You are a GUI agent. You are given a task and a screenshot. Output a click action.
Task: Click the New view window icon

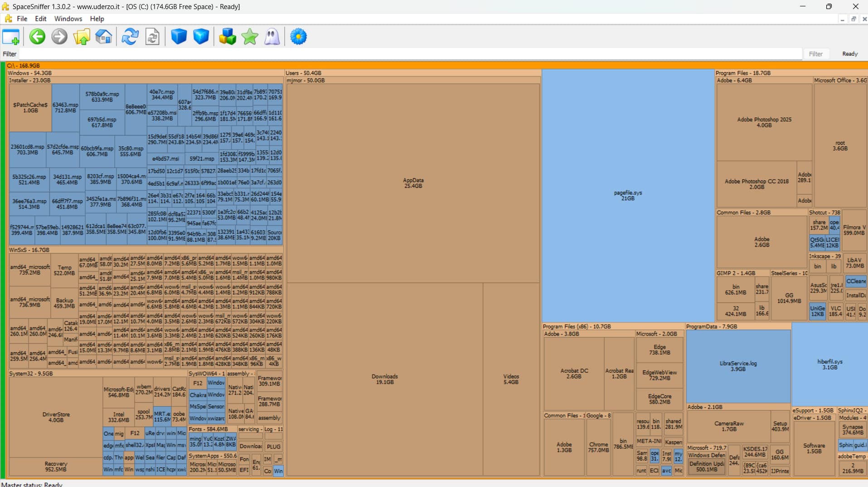(x=11, y=37)
